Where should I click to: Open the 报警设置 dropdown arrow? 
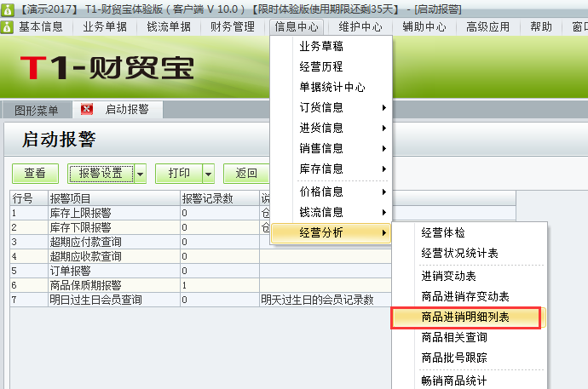(x=141, y=174)
